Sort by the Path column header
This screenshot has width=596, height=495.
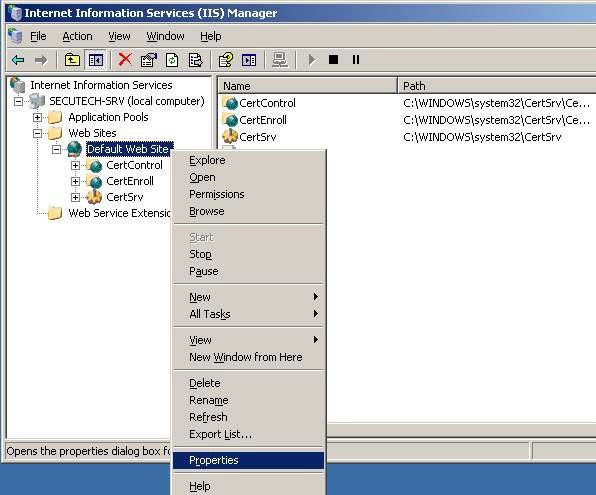click(x=497, y=86)
